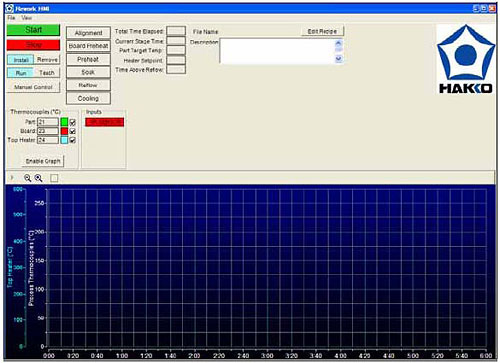Zoom out on the graph with the minus magnifier
The image size is (500, 363).
(27, 178)
